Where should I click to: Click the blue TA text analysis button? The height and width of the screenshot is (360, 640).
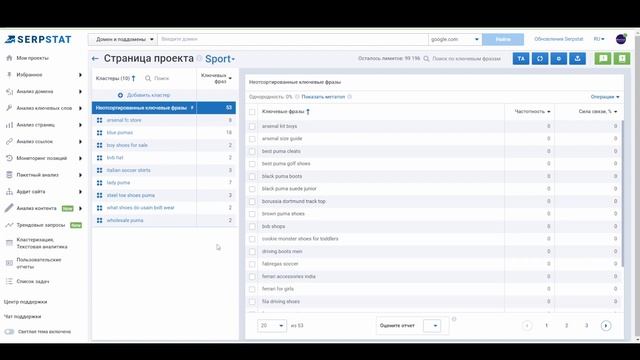tap(521, 58)
